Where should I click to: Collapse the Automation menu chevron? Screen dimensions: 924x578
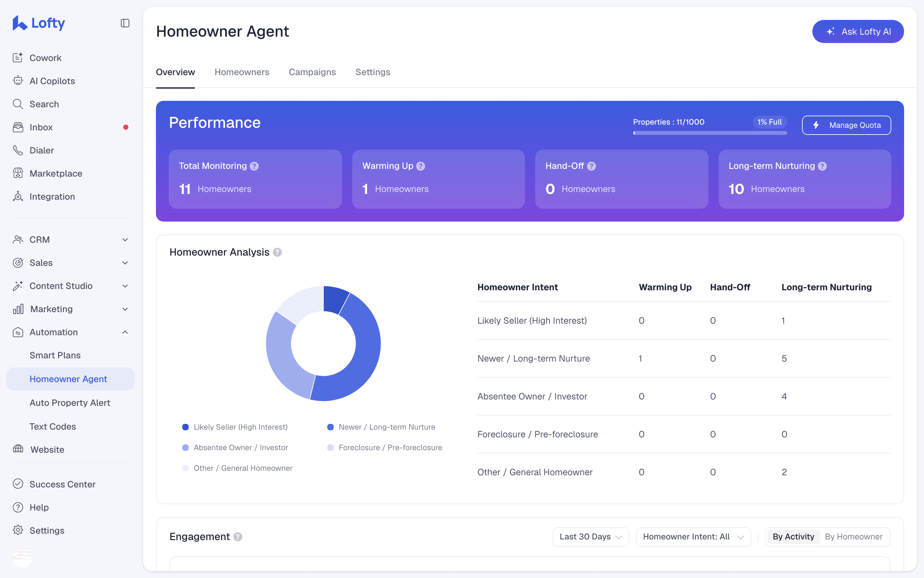click(x=125, y=332)
